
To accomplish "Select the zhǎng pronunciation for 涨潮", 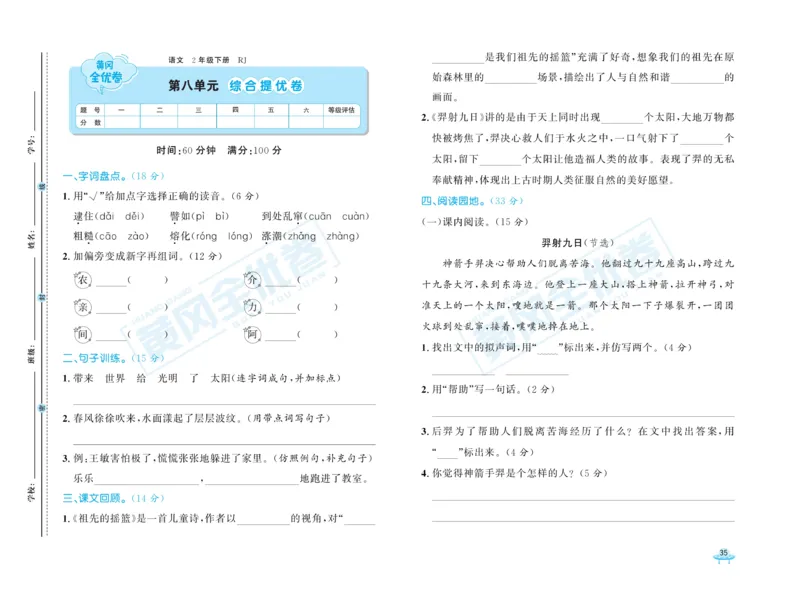I will click(301, 235).
